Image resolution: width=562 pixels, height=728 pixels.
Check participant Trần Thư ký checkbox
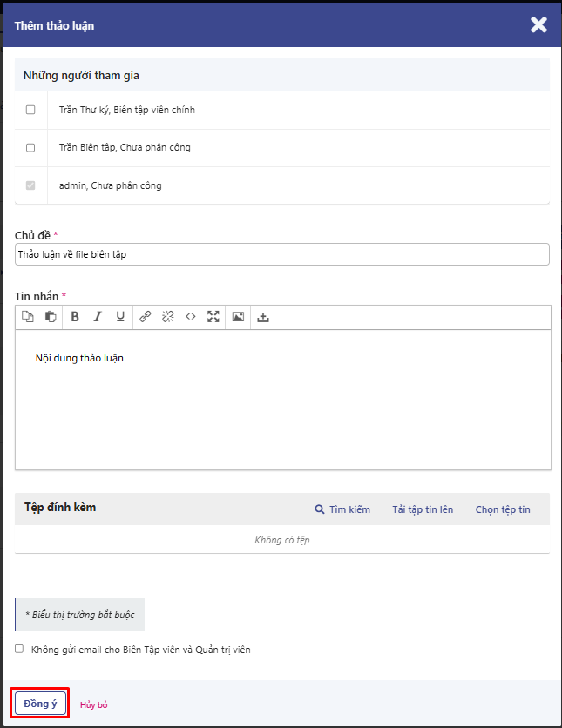click(30, 110)
